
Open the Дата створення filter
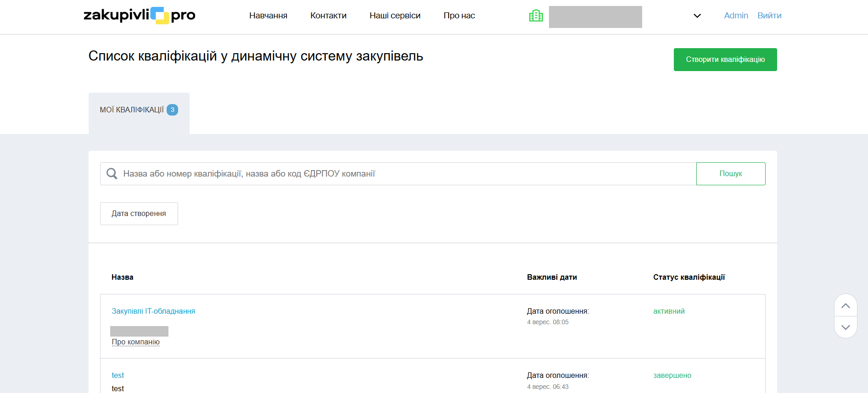coord(139,214)
